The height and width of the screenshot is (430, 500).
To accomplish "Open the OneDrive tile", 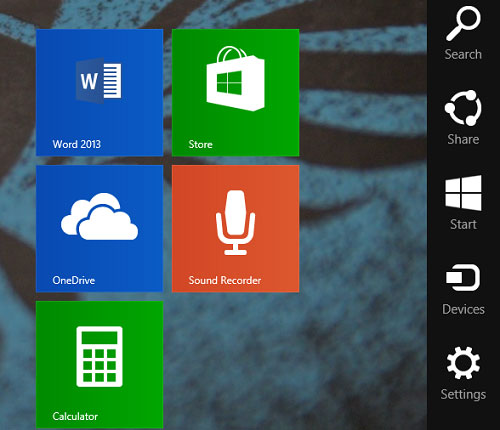I will (99, 228).
